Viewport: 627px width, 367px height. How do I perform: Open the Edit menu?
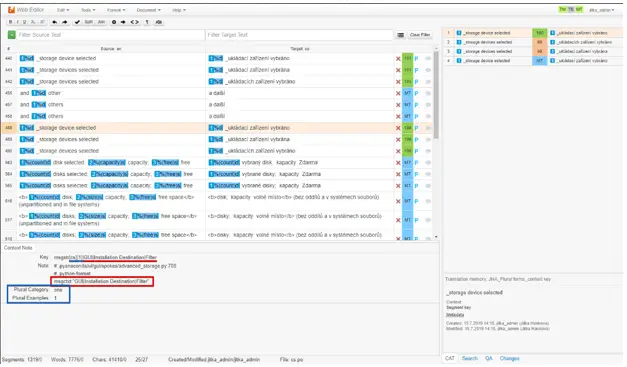pyautogui.click(x=63, y=10)
